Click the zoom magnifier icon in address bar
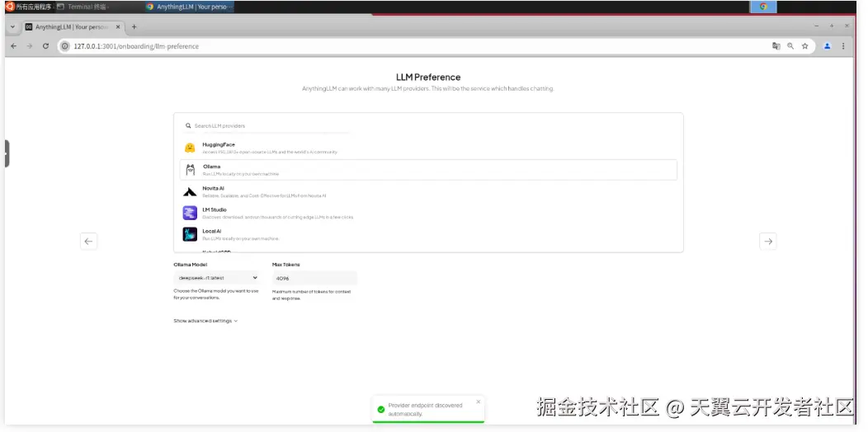868x432 pixels. [x=790, y=46]
